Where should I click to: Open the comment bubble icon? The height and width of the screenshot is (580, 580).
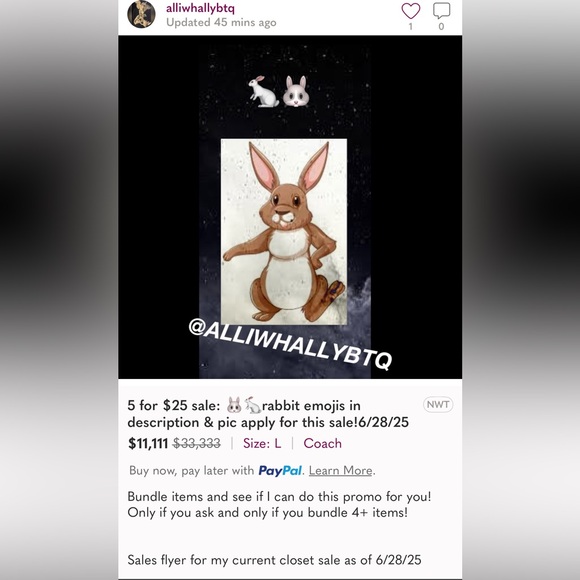pyautogui.click(x=441, y=11)
